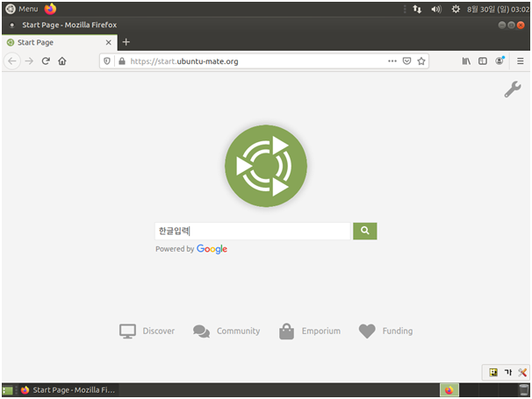This screenshot has width=532, height=399.
Task: Minimize the Firefox window
Action: (502, 25)
